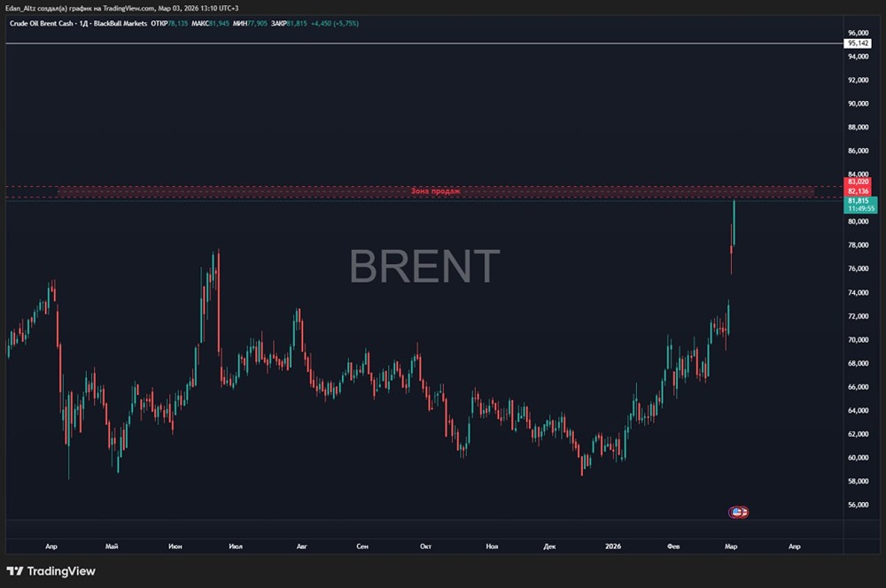Click Мар on the time axis
Viewport: 886px width, 588px height.
[731, 546]
